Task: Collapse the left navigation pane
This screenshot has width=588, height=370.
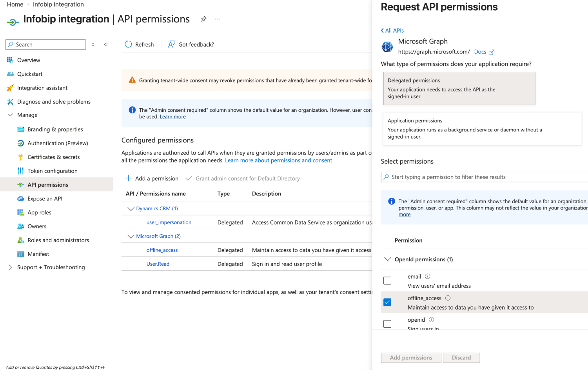Action: [x=105, y=44]
